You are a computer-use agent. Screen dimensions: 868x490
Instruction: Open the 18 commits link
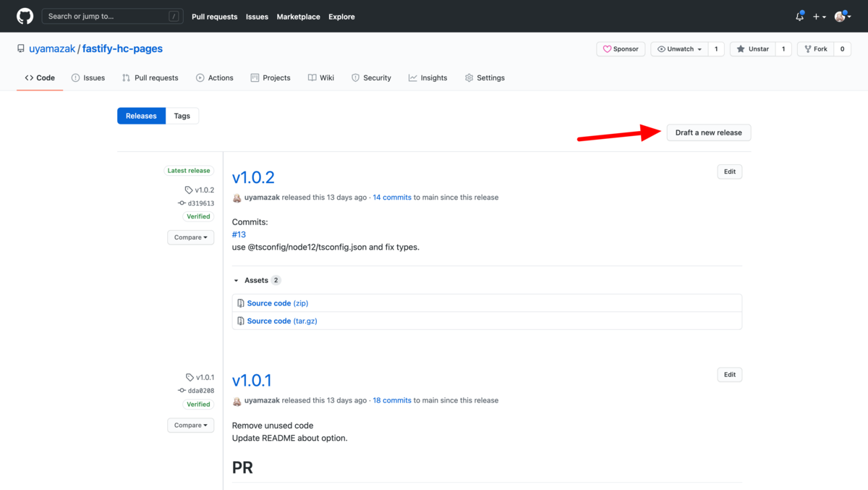click(392, 400)
